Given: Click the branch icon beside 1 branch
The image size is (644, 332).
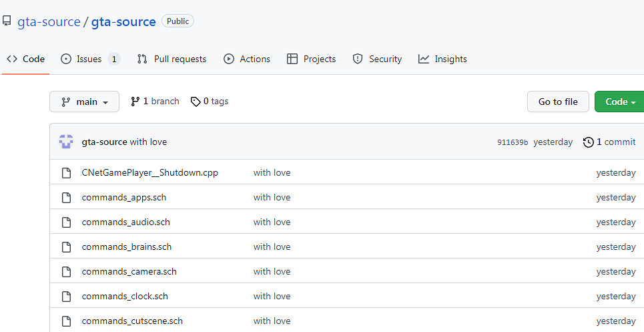Looking at the screenshot, I should (x=135, y=102).
